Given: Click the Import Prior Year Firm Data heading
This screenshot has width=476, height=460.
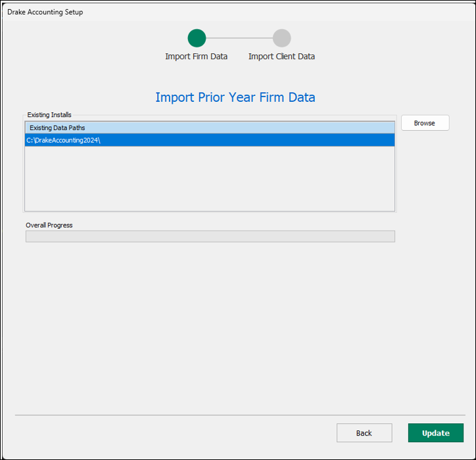Looking at the screenshot, I should (x=235, y=97).
